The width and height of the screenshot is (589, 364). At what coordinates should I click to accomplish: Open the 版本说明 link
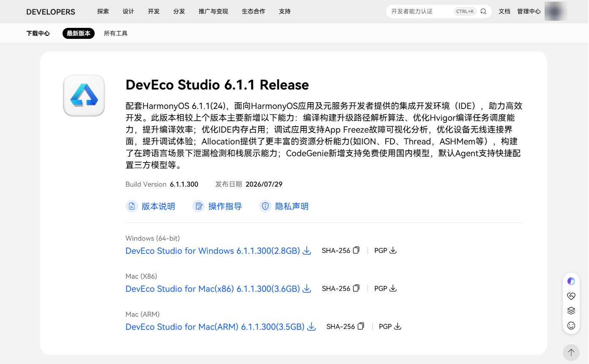click(x=158, y=206)
